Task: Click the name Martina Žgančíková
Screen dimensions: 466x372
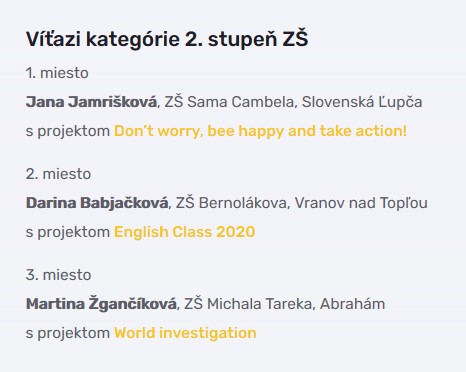Action: [x=101, y=304]
